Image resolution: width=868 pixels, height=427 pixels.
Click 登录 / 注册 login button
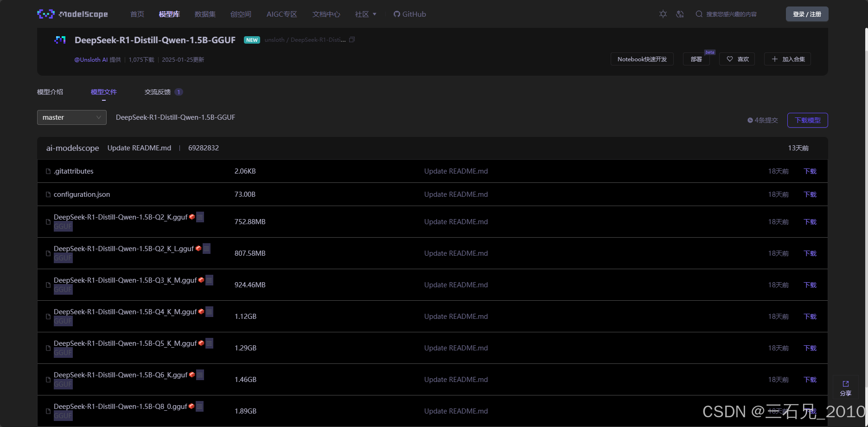tap(807, 14)
